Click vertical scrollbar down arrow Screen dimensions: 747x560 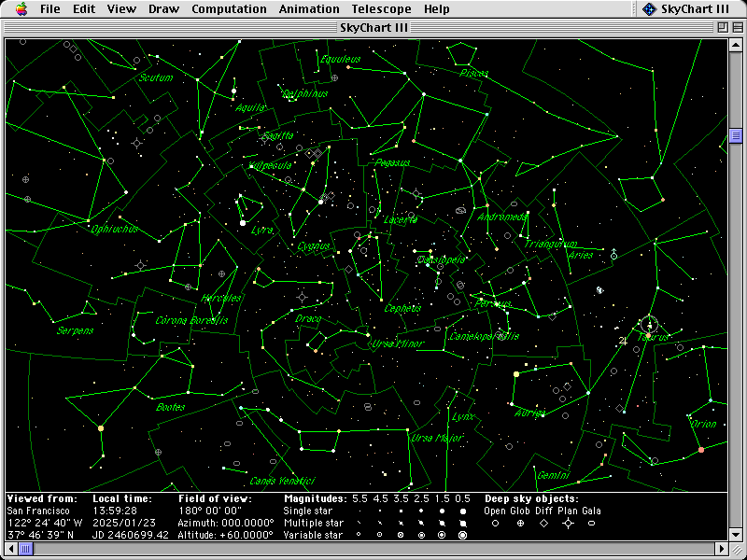click(x=736, y=534)
